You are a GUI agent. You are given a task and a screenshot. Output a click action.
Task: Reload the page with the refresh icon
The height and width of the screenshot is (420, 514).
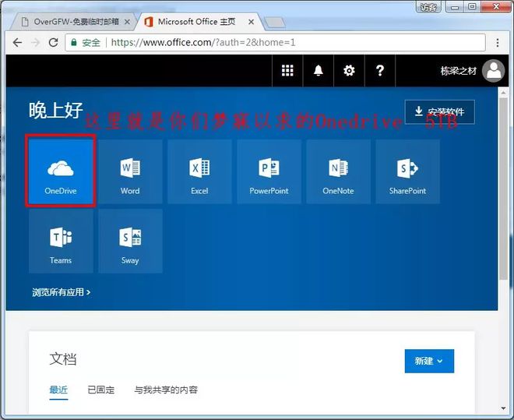click(54, 42)
